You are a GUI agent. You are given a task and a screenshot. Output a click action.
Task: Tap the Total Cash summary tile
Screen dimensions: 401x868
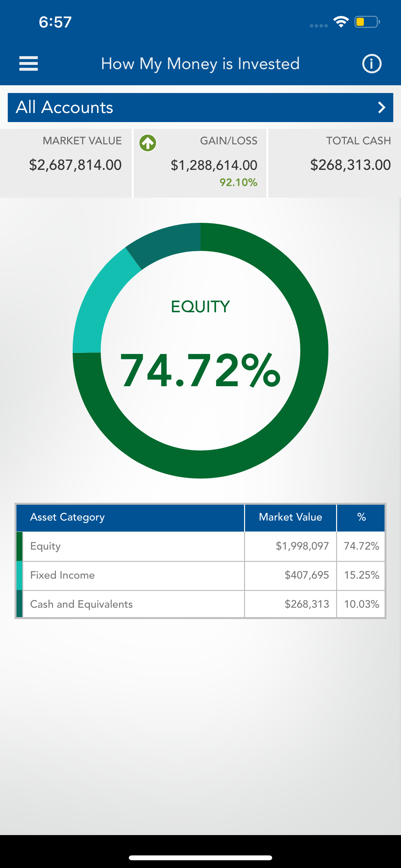pos(334,163)
